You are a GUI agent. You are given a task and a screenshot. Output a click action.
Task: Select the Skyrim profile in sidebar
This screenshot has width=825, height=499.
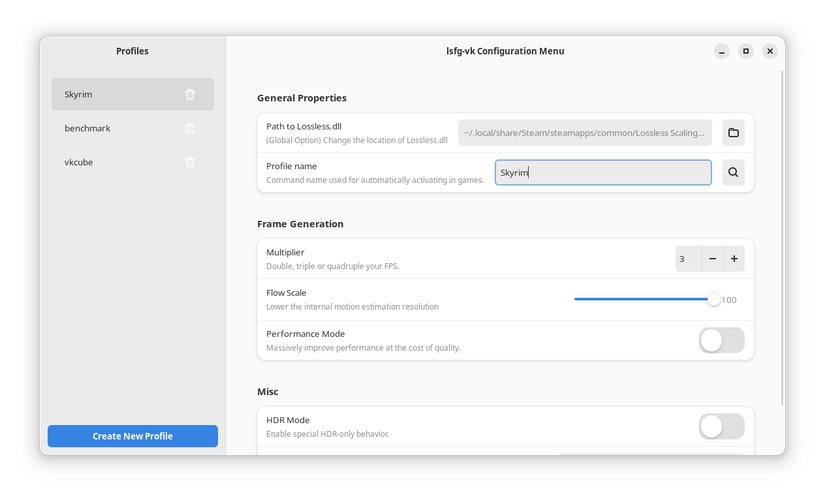(x=110, y=94)
